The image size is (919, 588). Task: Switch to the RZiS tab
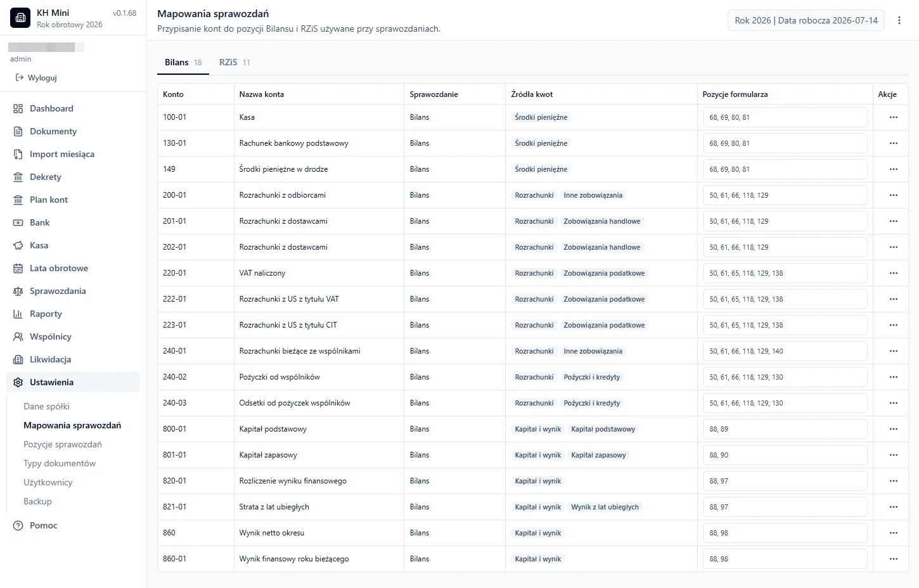(235, 62)
